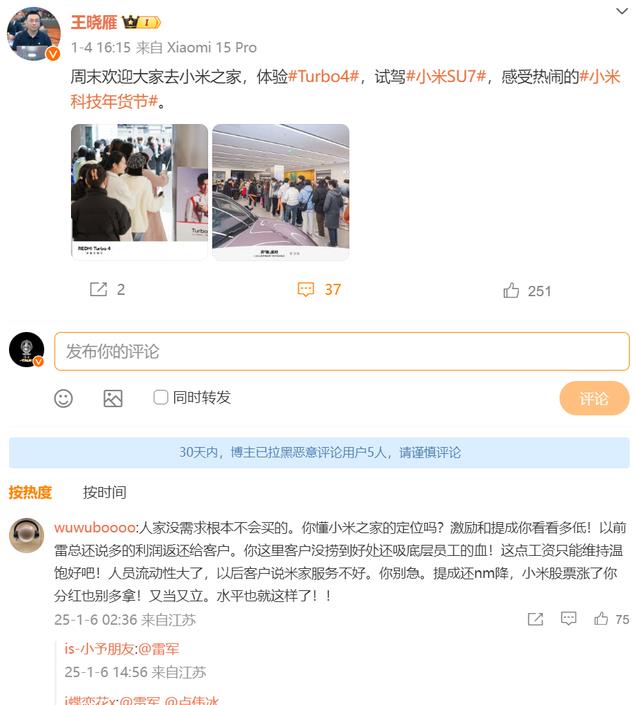
Task: Attach a picture with the image icon
Action: point(113,398)
